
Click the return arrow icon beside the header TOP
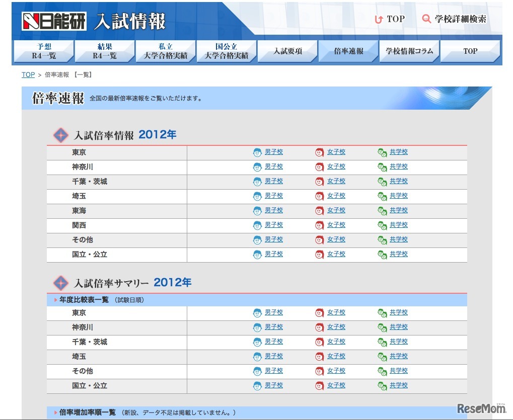click(x=379, y=20)
